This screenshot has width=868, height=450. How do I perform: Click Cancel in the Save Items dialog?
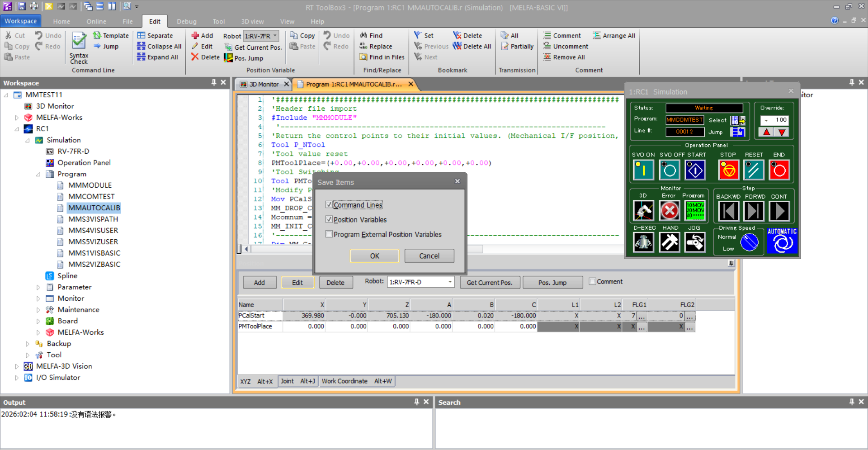pyautogui.click(x=429, y=256)
